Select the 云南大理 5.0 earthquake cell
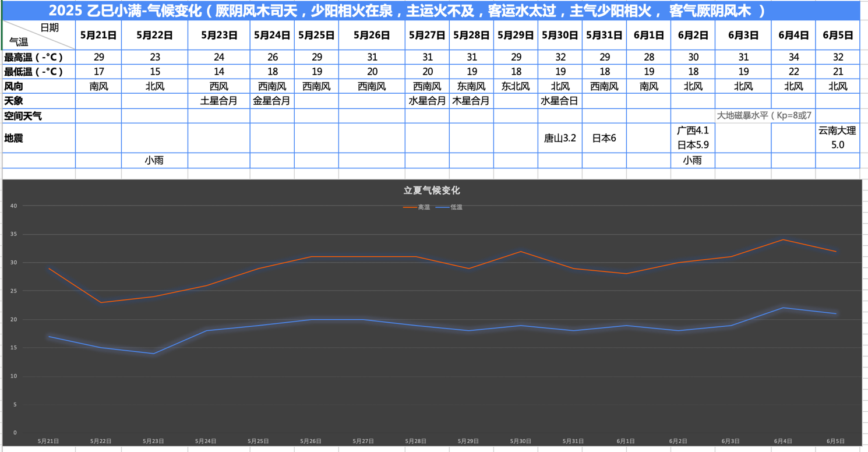 [x=837, y=138]
